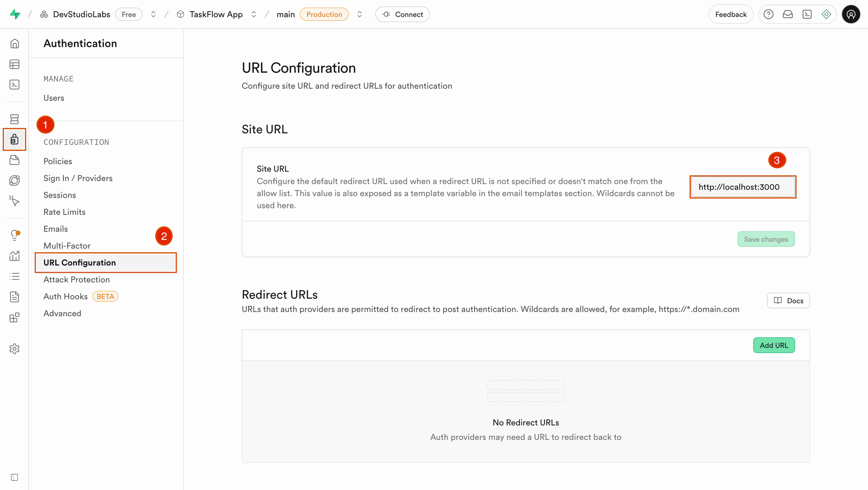Open the Logs list icon in the sidebar
Screen dimensions: 868x490
click(x=14, y=276)
